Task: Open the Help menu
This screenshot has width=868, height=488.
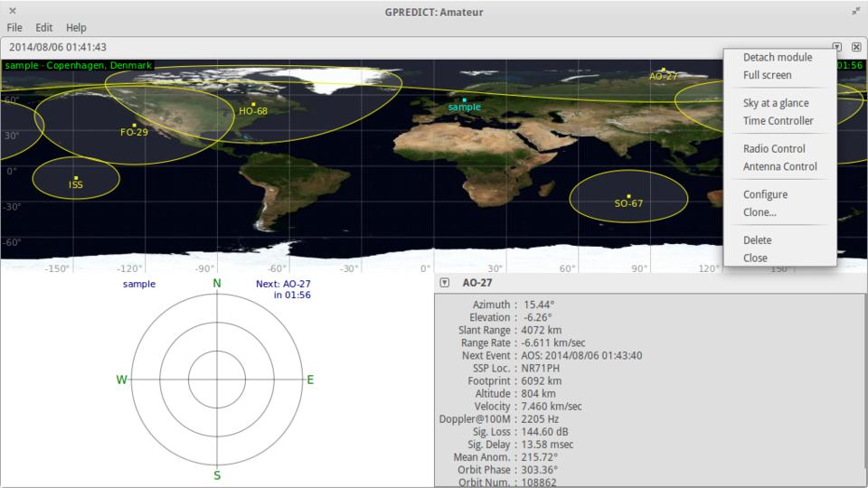Action: [x=76, y=28]
